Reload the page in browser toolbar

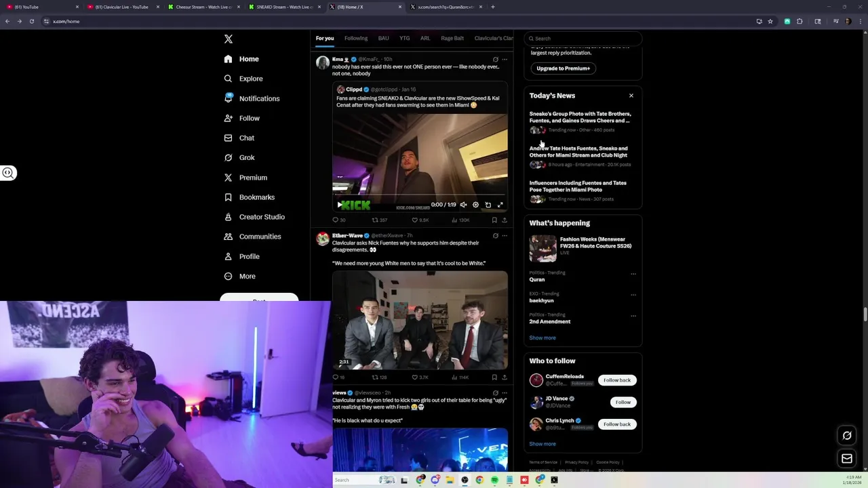[x=31, y=21]
